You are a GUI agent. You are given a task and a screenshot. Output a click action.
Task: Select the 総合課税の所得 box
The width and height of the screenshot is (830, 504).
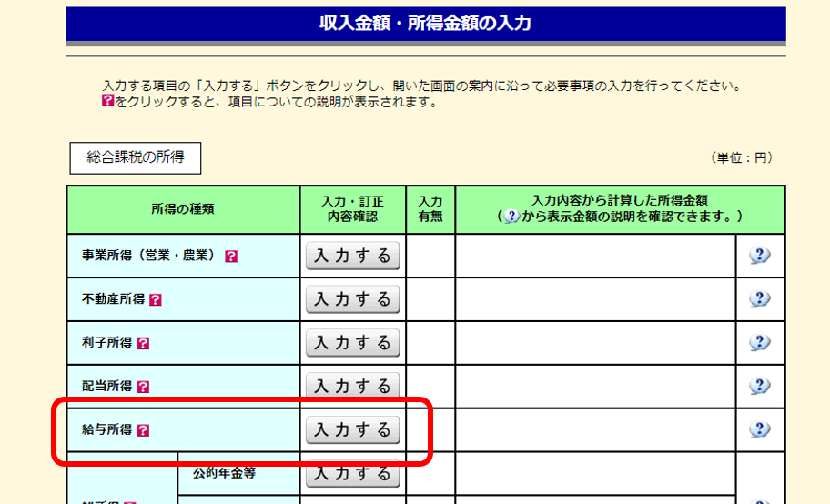(x=136, y=157)
